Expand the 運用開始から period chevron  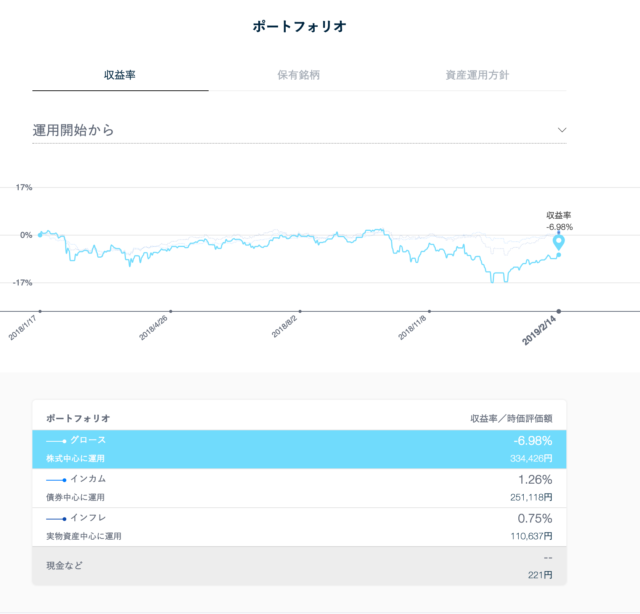point(562,130)
